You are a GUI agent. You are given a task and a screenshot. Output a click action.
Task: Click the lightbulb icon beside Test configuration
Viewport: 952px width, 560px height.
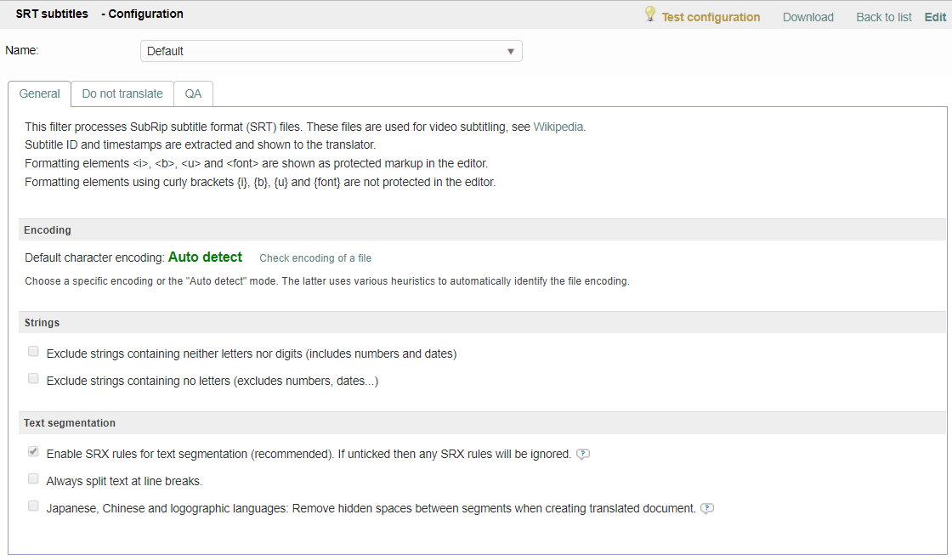click(x=650, y=14)
